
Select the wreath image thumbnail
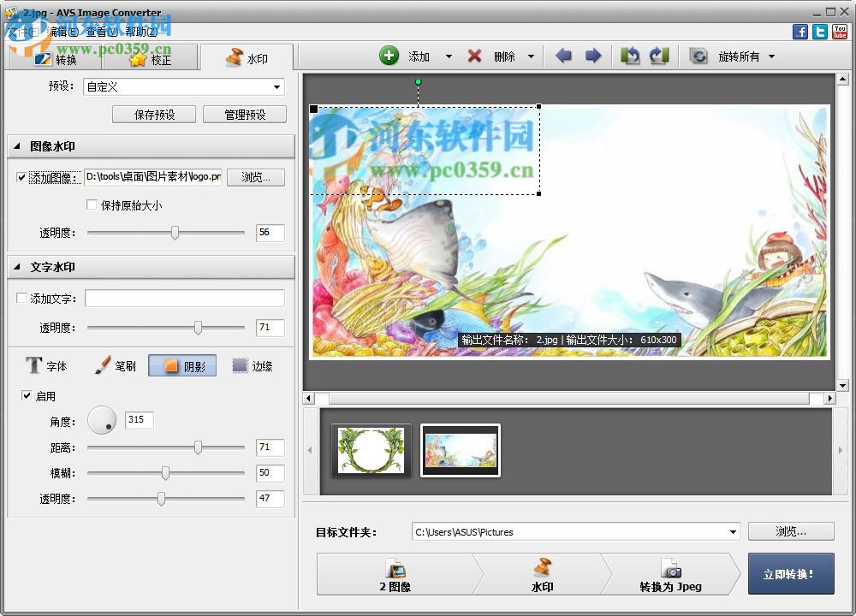pos(371,450)
